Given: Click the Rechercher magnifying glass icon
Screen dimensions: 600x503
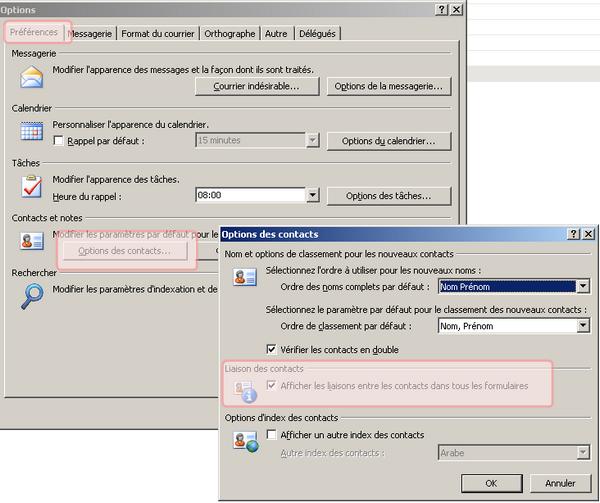Looking at the screenshot, I should (33, 295).
